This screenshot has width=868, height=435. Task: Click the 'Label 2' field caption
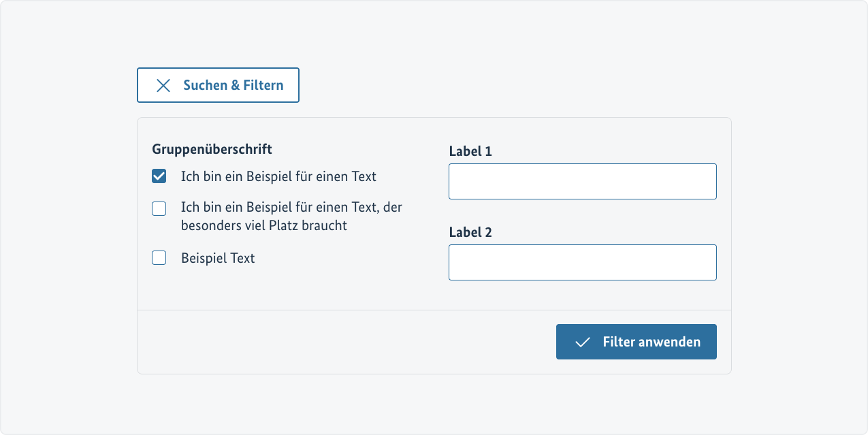point(470,232)
